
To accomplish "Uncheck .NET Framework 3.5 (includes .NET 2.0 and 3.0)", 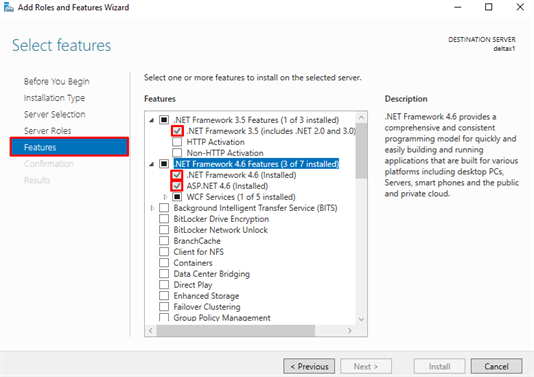I will point(177,131).
